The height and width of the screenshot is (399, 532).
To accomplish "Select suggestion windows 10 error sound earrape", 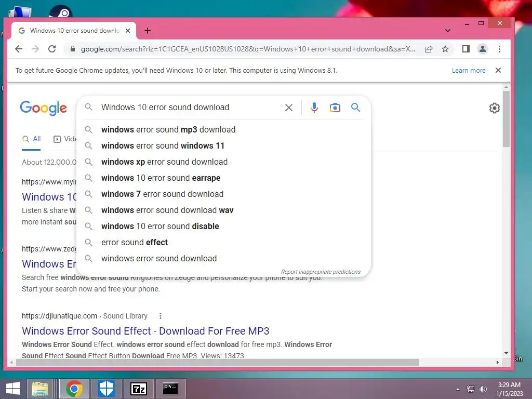I will point(224,178).
